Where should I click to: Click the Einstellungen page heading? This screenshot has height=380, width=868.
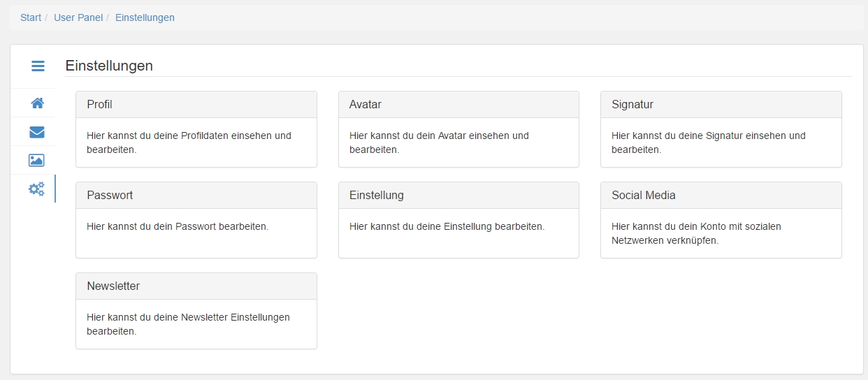pyautogui.click(x=109, y=66)
